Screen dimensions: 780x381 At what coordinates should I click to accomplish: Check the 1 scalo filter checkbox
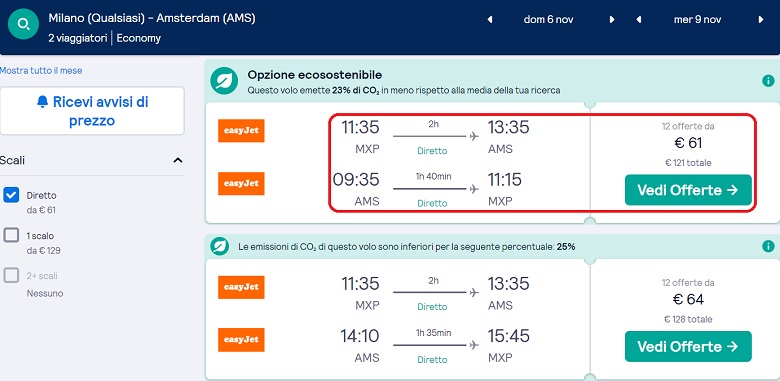[x=11, y=235]
